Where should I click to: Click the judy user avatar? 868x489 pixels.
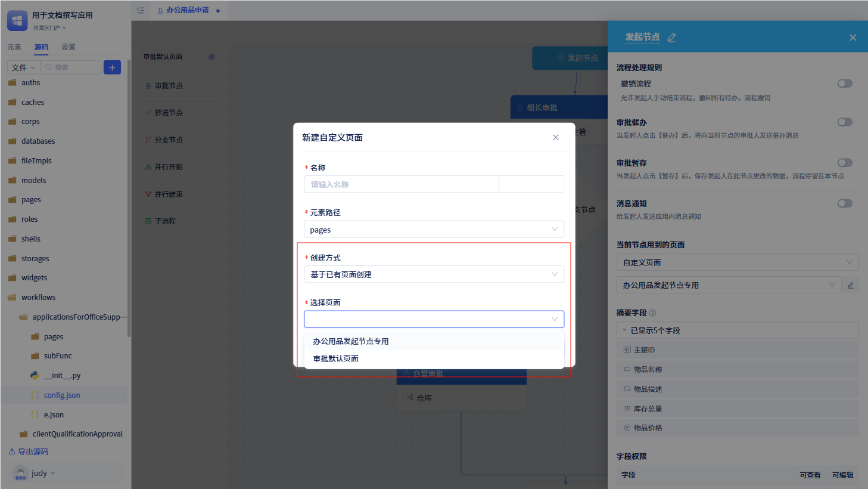click(x=20, y=473)
